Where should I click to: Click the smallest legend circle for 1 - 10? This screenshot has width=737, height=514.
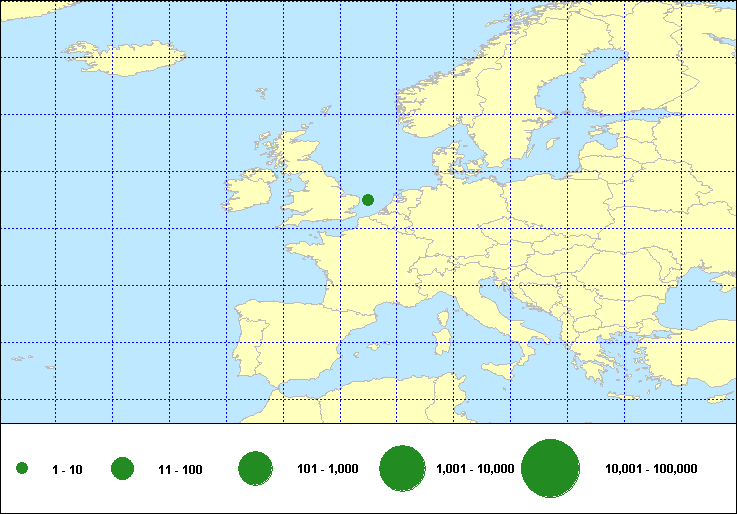(22, 468)
